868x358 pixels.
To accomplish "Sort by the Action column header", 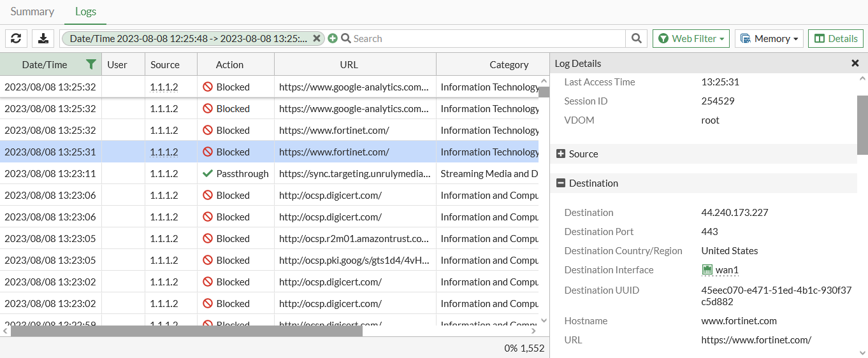I will pyautogui.click(x=229, y=64).
